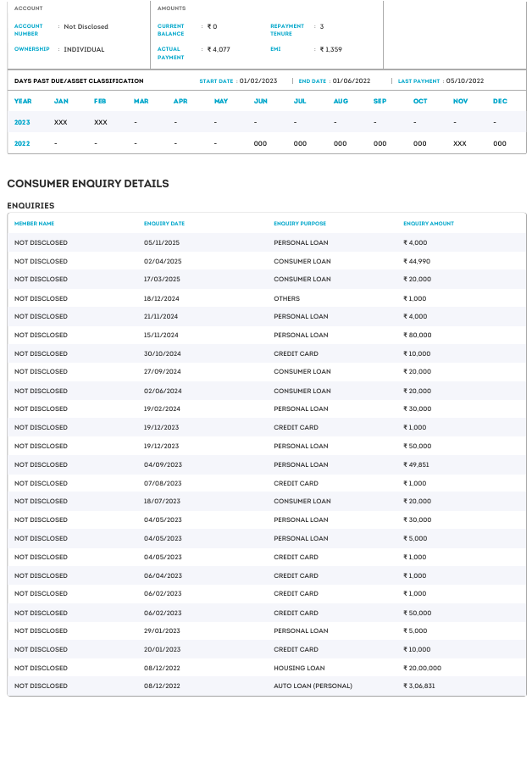Click the ₹ 20,00,000 enquiry amount
The width and height of the screenshot is (532, 761).
422,668
